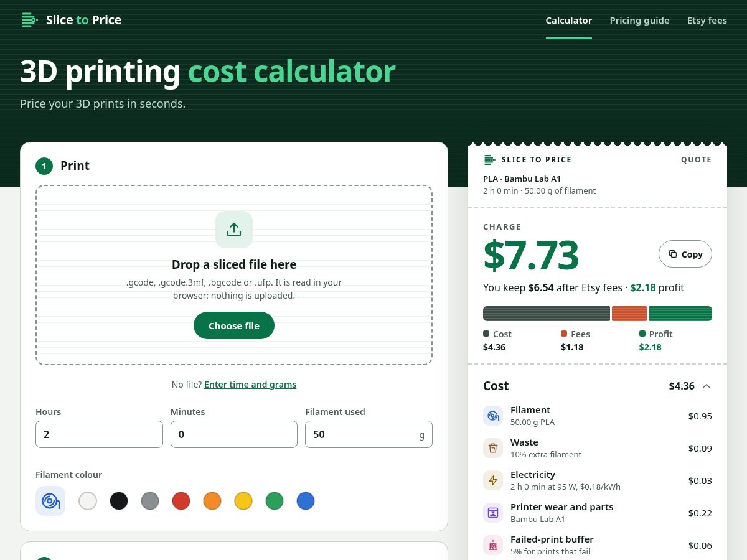Select the grey filament colour

pos(150,501)
